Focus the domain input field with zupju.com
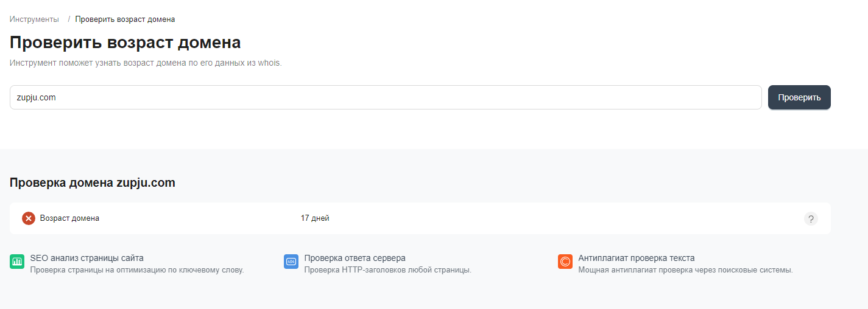This screenshot has height=309, width=868. [386, 97]
